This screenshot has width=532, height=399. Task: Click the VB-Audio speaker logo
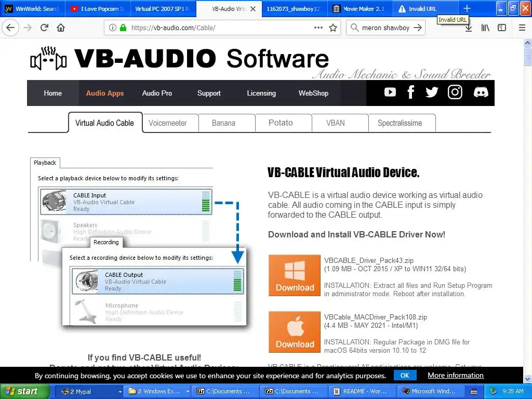[48, 59]
